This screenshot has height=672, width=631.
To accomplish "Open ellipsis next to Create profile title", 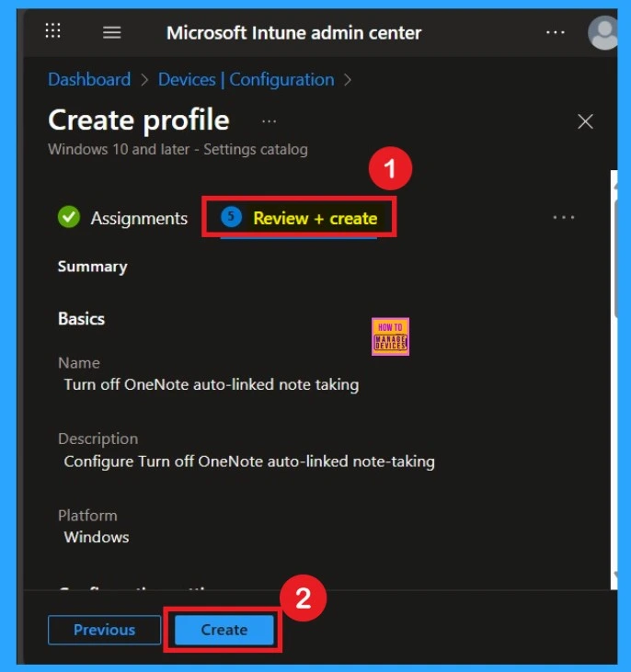I will (269, 121).
